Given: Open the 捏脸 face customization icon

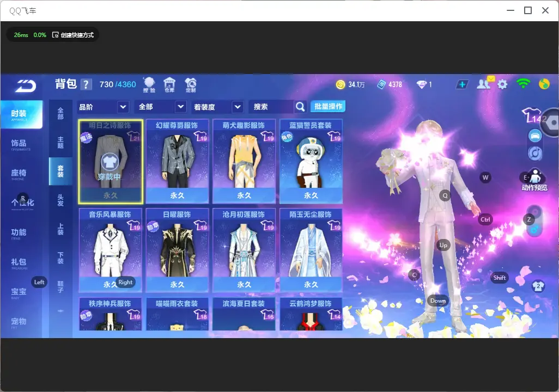Looking at the screenshot, I should (149, 85).
